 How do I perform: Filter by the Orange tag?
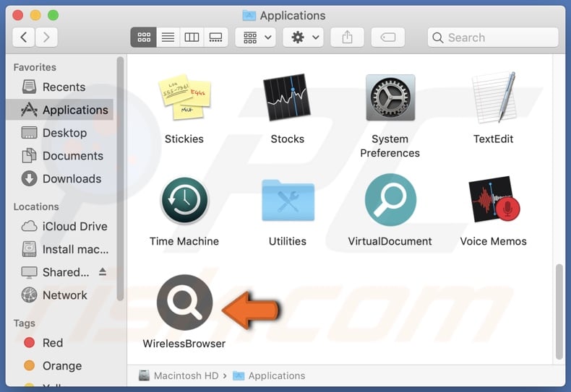pos(60,365)
